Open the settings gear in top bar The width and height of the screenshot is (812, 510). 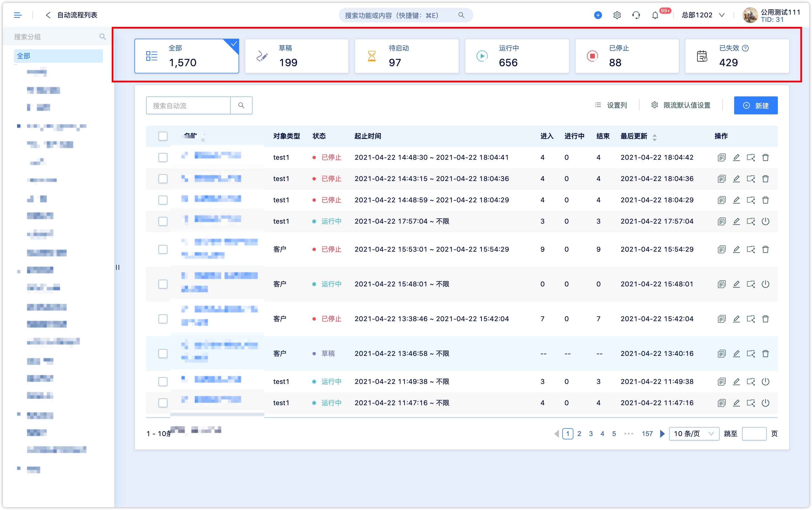coord(617,15)
